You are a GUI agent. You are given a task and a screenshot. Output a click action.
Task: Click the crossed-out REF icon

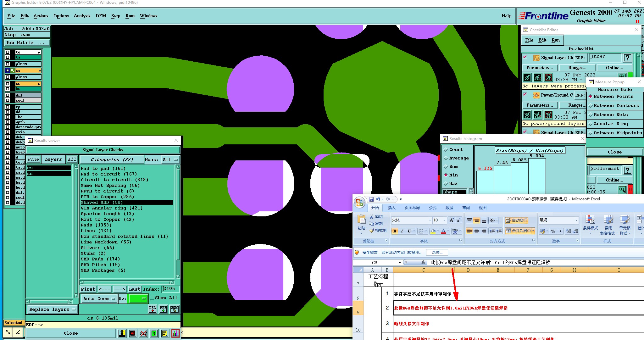click(143, 333)
